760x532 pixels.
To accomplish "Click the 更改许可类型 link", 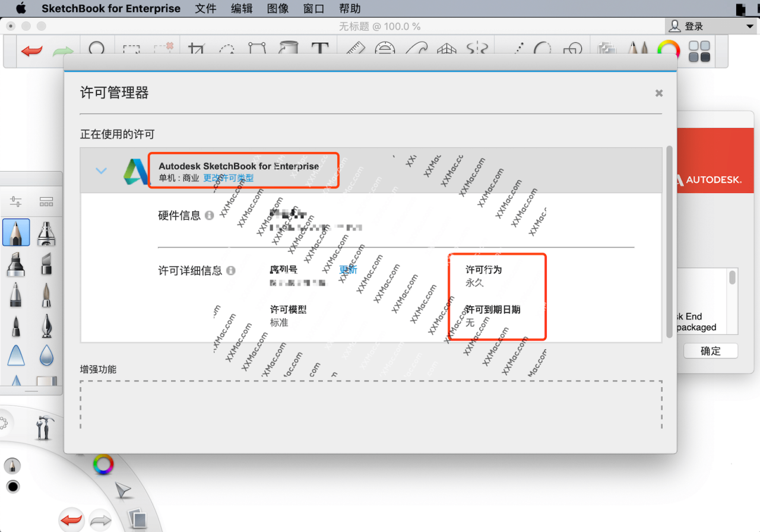I will point(229,178).
